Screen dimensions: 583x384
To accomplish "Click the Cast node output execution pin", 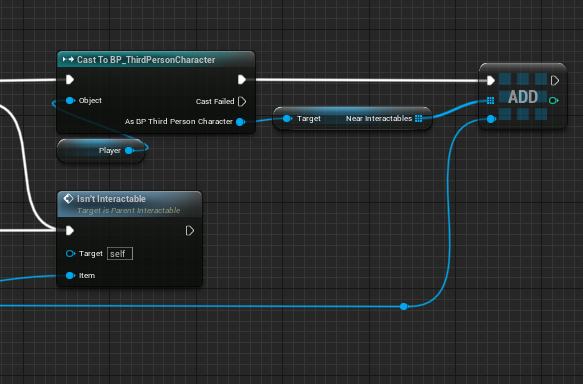I will coord(242,80).
